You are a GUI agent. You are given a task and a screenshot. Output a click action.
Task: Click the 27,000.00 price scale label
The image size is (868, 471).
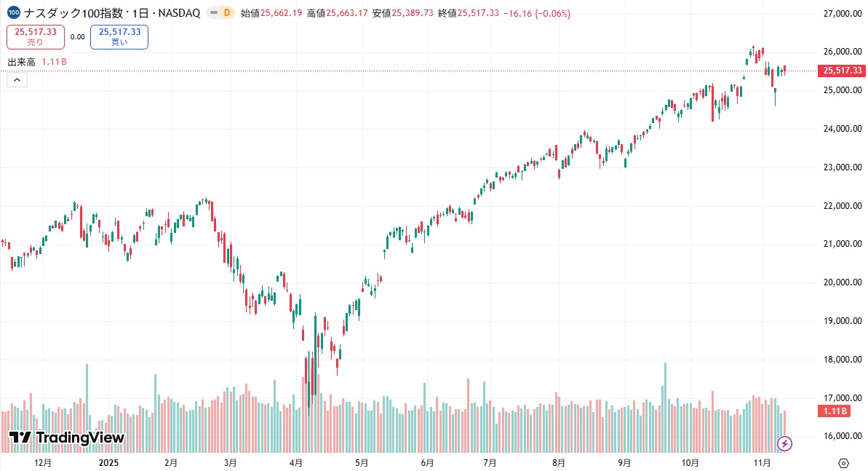[x=842, y=13]
